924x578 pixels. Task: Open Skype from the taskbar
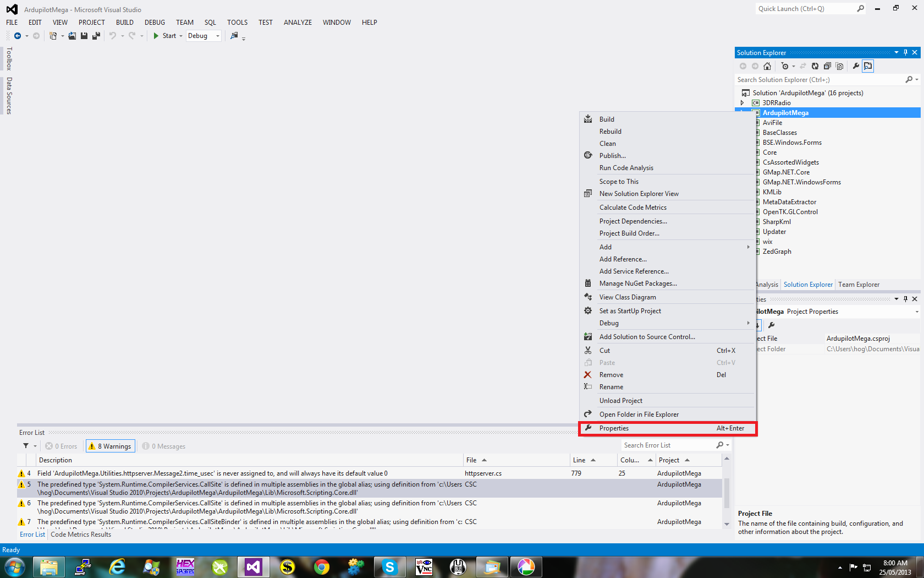pos(390,567)
